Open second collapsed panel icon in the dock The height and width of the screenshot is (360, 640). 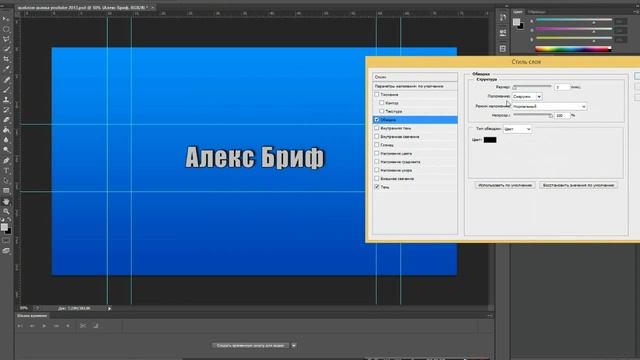(x=503, y=33)
